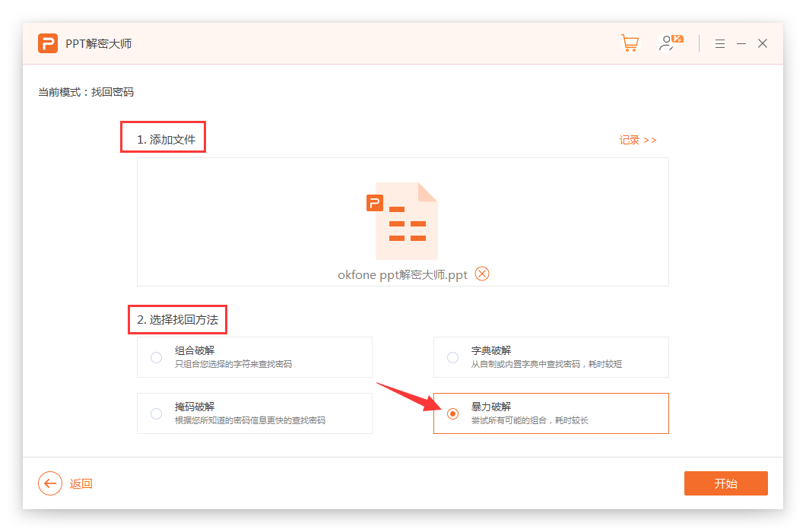Click the 返回 text label
This screenshot has width=806, height=532.
coord(81,484)
